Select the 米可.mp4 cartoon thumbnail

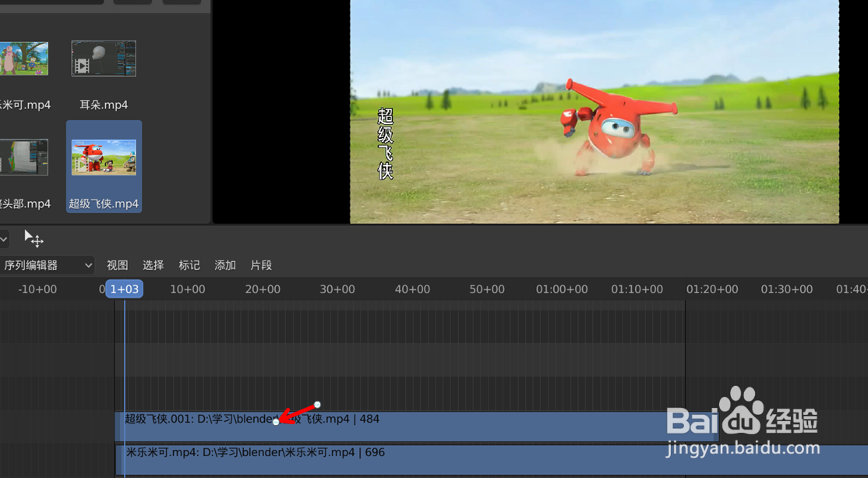pyautogui.click(x=24, y=58)
